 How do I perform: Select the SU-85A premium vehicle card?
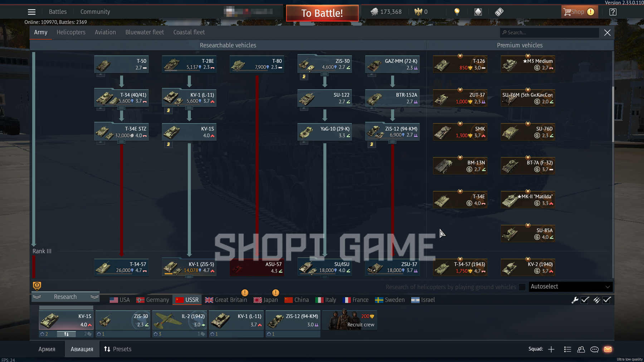[x=528, y=234]
